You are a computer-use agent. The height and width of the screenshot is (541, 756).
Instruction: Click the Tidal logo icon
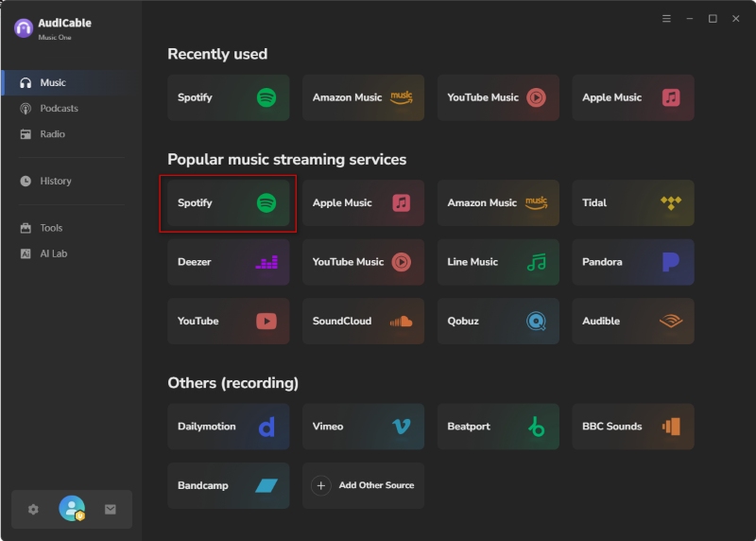[x=671, y=202]
